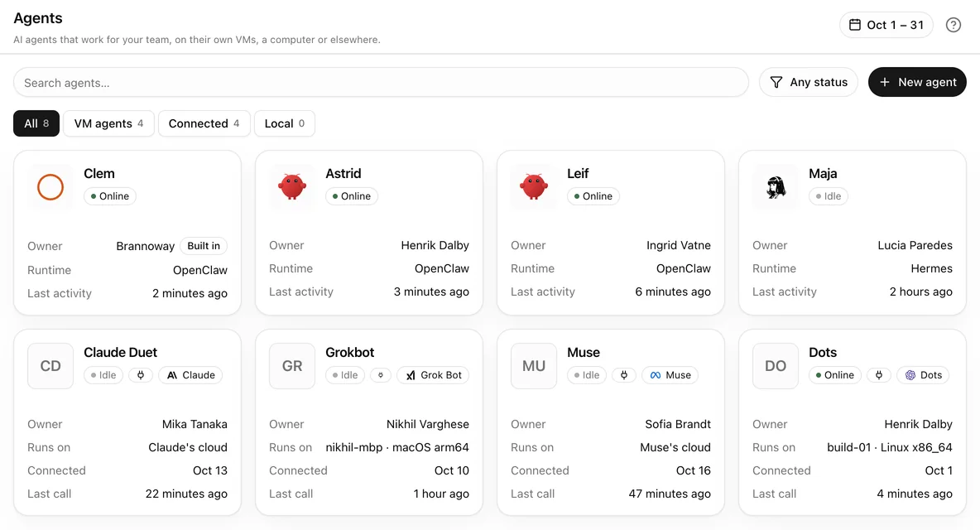
Task: Click the MU avatar for Muse
Action: (534, 366)
